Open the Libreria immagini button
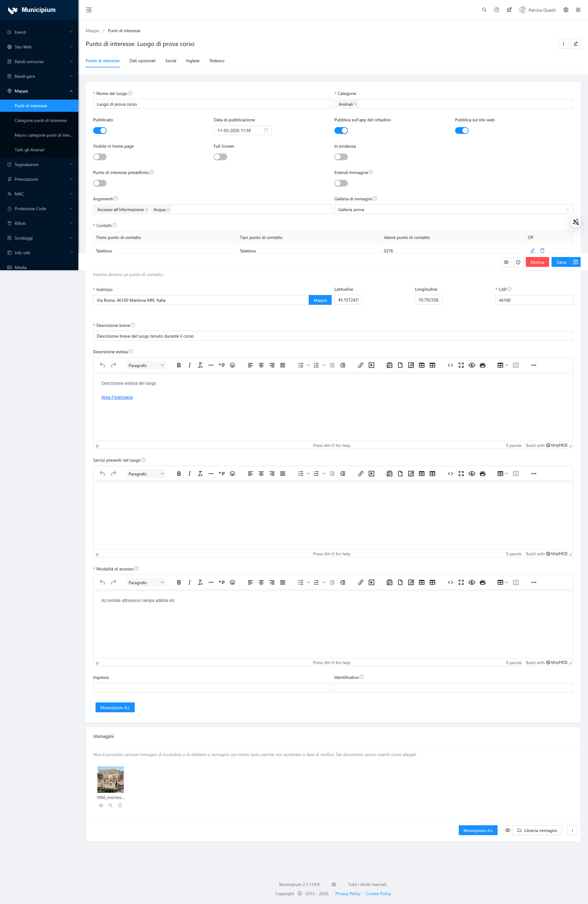This screenshot has width=588, height=904. [x=537, y=830]
